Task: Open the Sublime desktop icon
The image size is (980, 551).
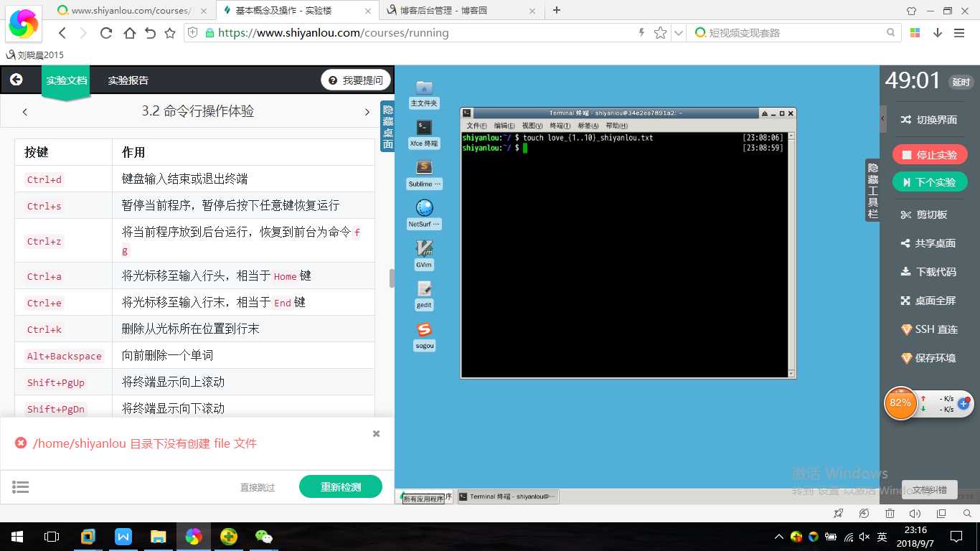Action: tap(424, 174)
